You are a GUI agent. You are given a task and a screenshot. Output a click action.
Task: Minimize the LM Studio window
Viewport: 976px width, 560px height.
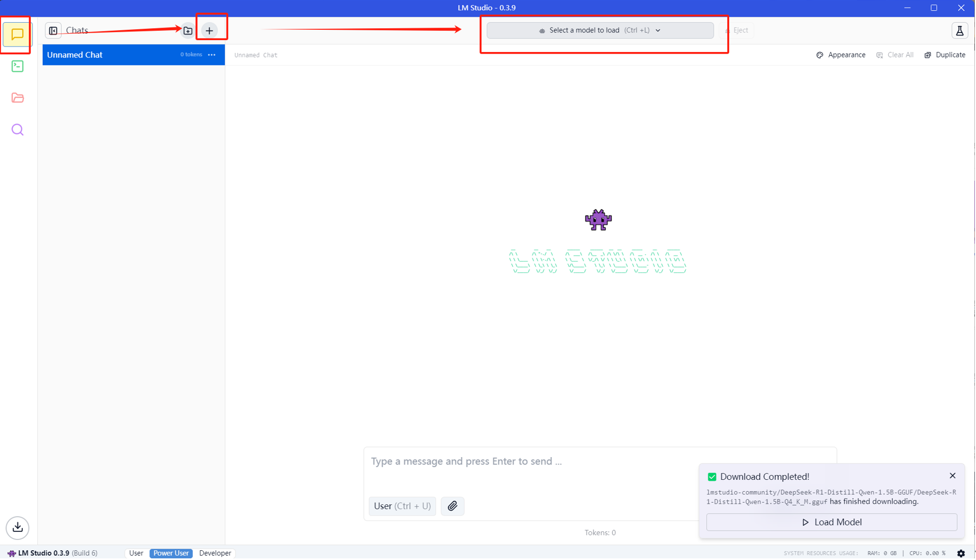[x=908, y=8]
